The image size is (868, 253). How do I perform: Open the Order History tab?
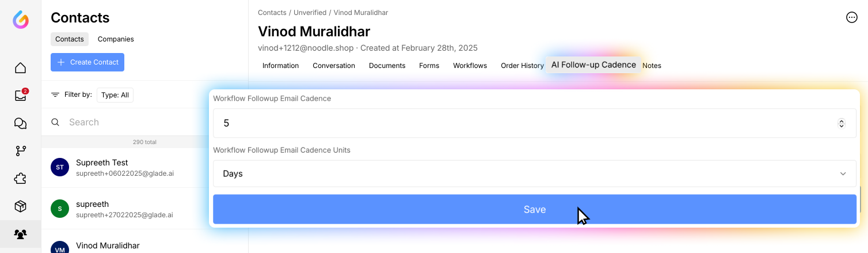[x=522, y=66]
